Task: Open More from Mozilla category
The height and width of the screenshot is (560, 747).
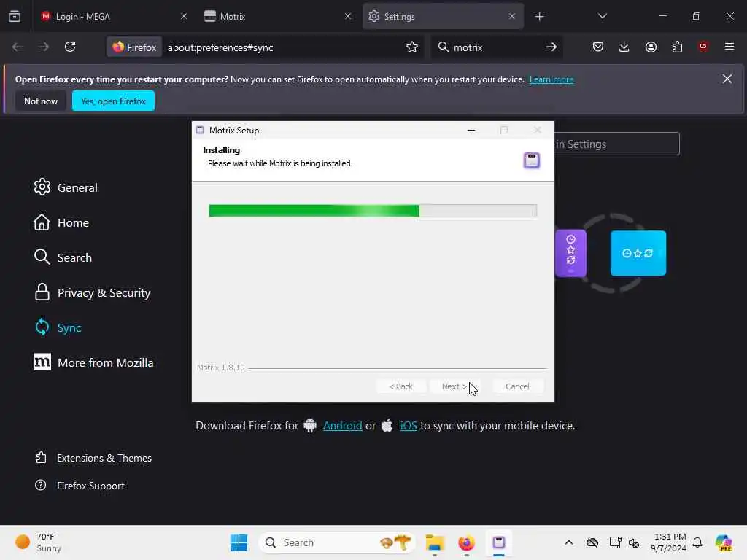Action: (94, 363)
